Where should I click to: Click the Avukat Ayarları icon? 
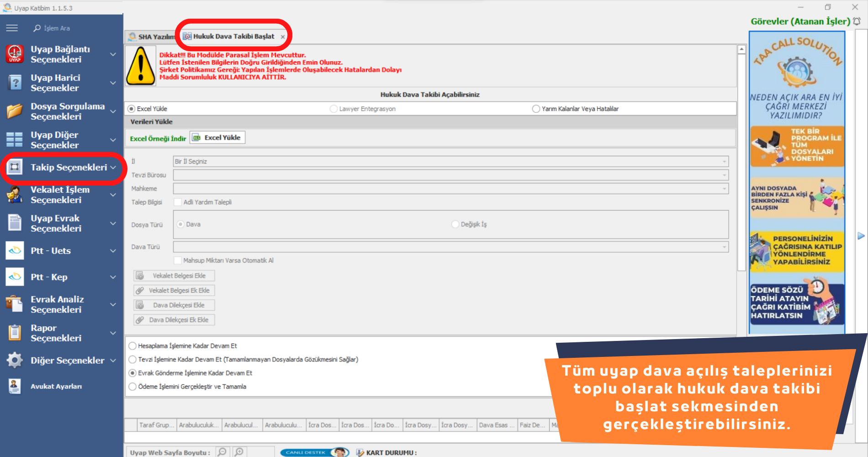coord(15,386)
